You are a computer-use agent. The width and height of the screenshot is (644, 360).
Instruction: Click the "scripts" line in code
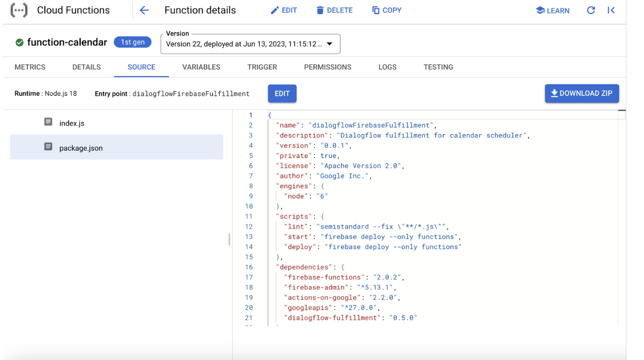300,217
